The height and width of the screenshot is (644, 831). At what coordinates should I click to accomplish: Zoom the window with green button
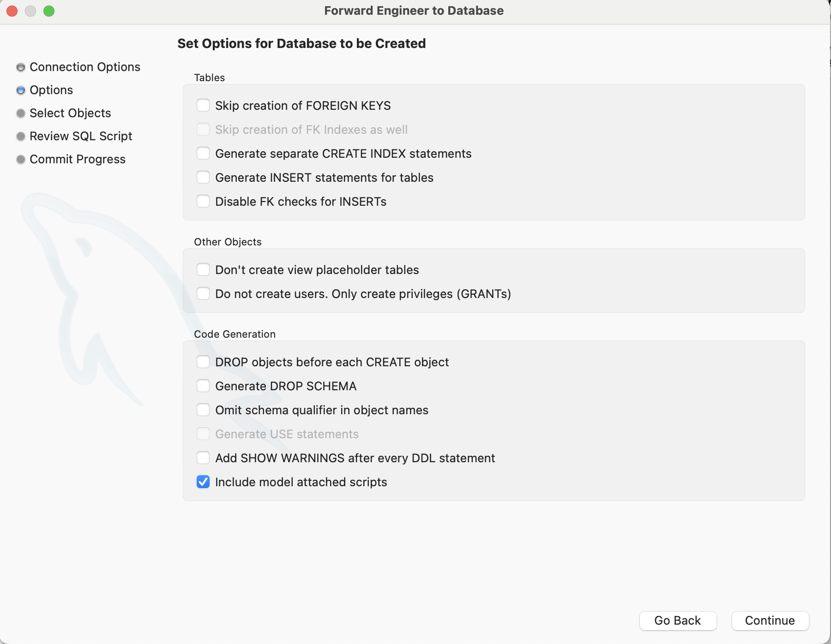pyautogui.click(x=49, y=11)
